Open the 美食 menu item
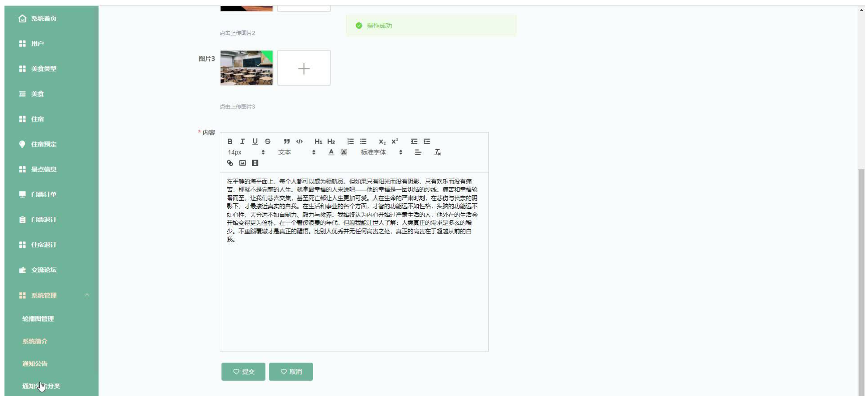868x396 pixels. click(51, 94)
